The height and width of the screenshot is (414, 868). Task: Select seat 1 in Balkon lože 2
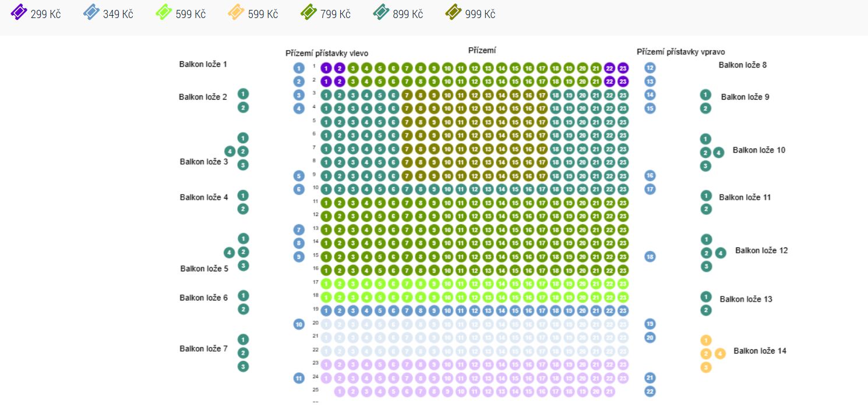tap(243, 94)
